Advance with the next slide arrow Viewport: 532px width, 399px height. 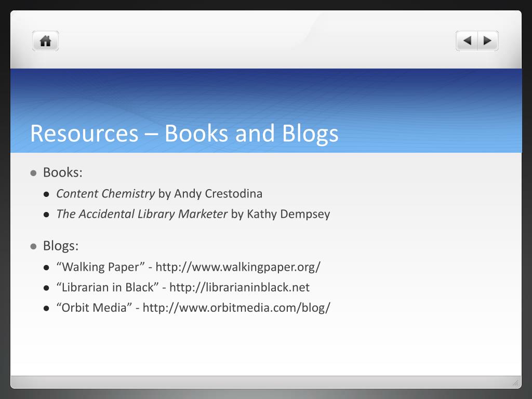488,41
